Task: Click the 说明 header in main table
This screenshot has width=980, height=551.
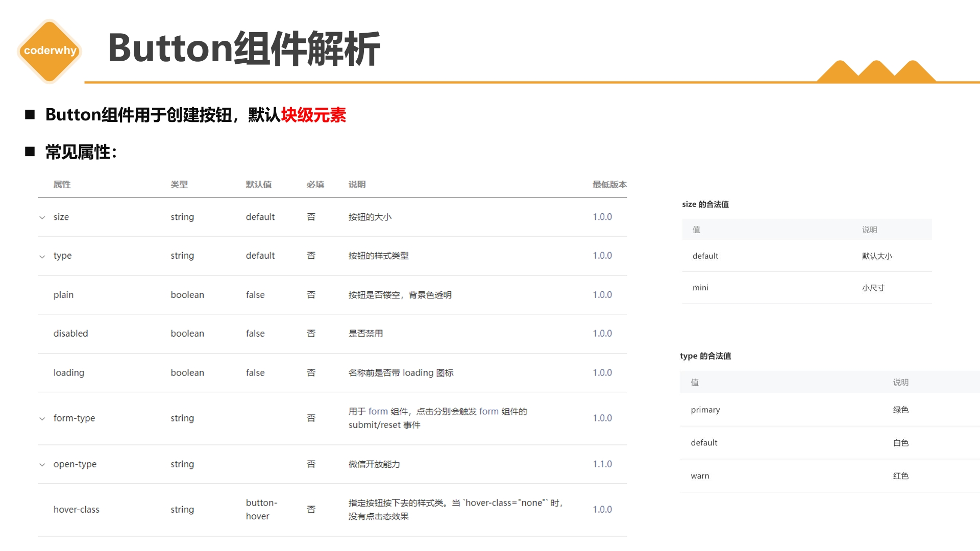Action: [357, 184]
